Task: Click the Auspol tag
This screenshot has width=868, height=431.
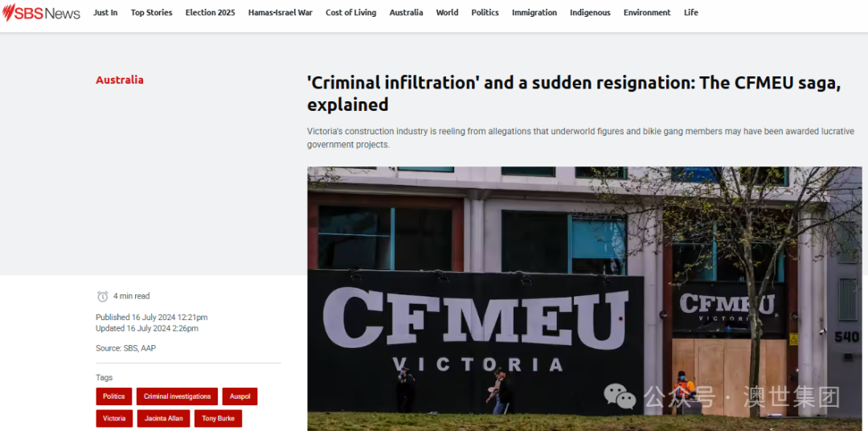Action: point(240,396)
